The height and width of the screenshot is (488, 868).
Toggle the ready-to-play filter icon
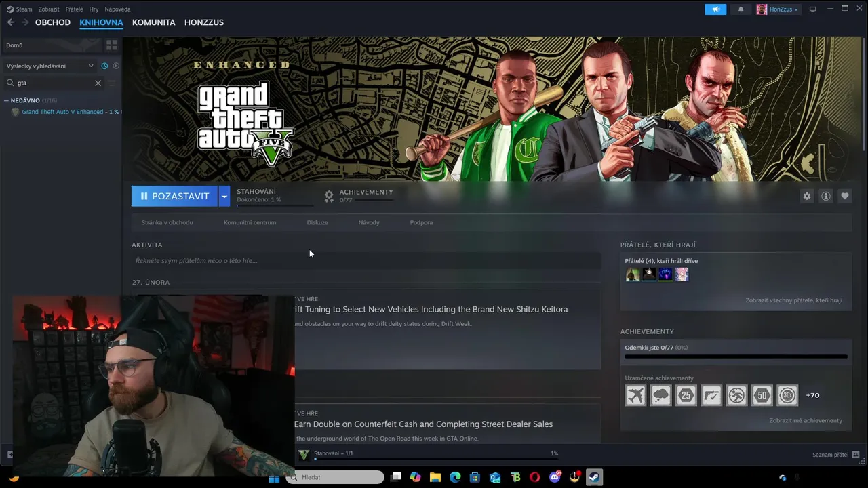[116, 66]
